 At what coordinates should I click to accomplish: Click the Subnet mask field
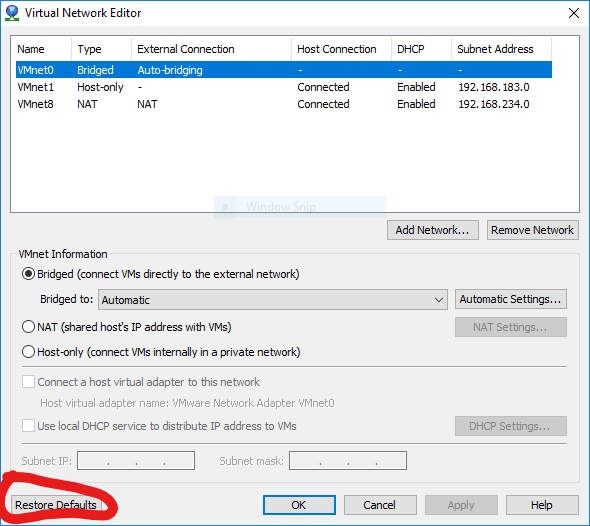click(x=348, y=461)
